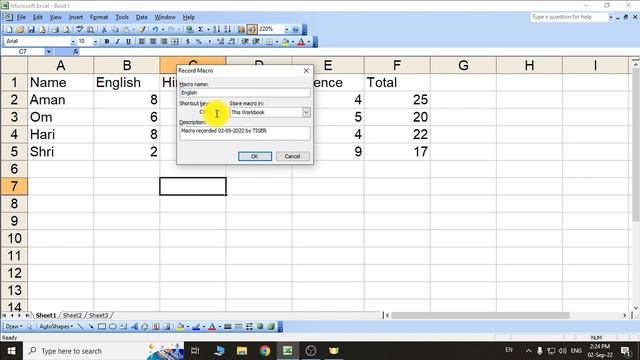Open the Borders dropdown arrow
This screenshot has height=360, width=640.
[277, 41]
